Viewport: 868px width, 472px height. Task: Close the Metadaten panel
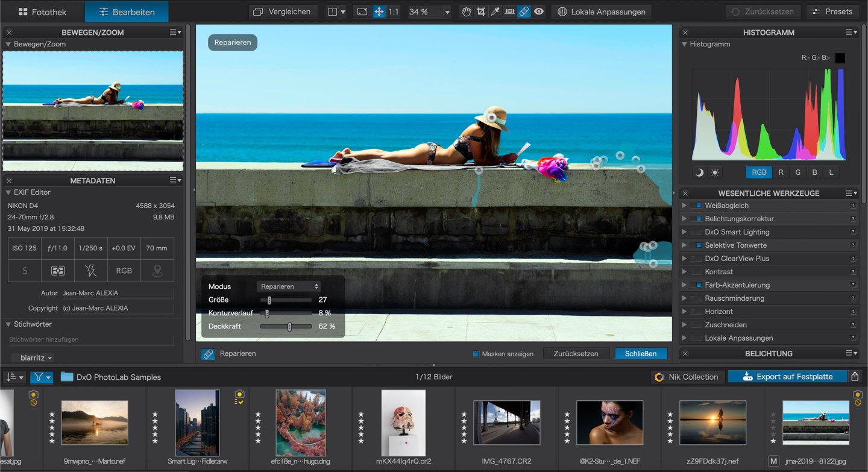tap(9, 180)
